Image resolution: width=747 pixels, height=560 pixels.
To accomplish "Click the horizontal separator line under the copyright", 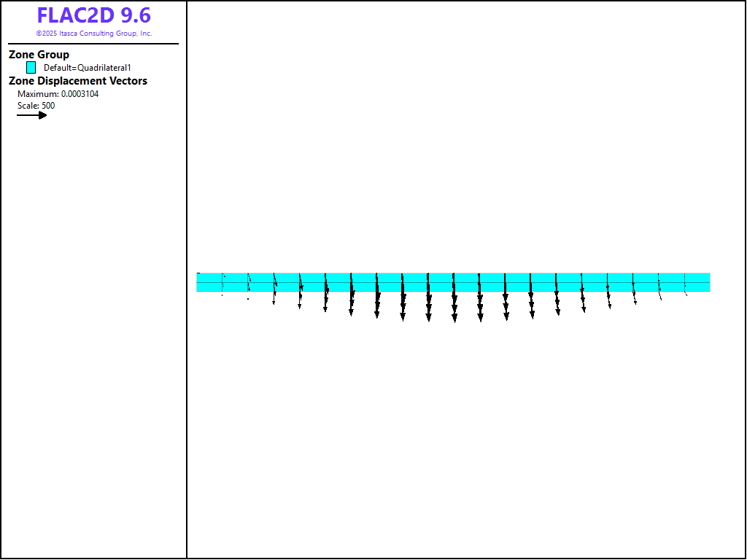I will 93,44.
